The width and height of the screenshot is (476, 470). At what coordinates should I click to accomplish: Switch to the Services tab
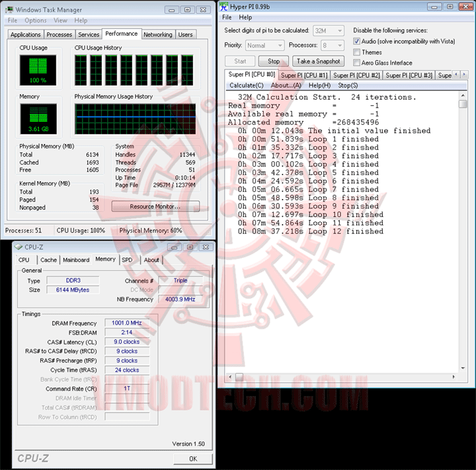[x=89, y=34]
